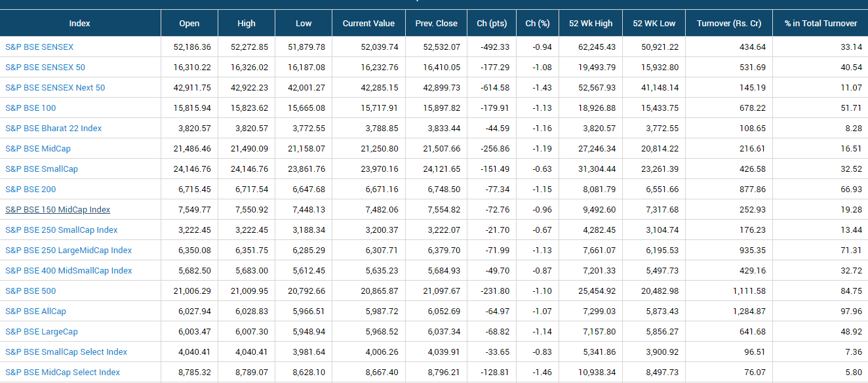Open the S&P BSE SmallCap link
868x383 pixels.
click(41, 169)
